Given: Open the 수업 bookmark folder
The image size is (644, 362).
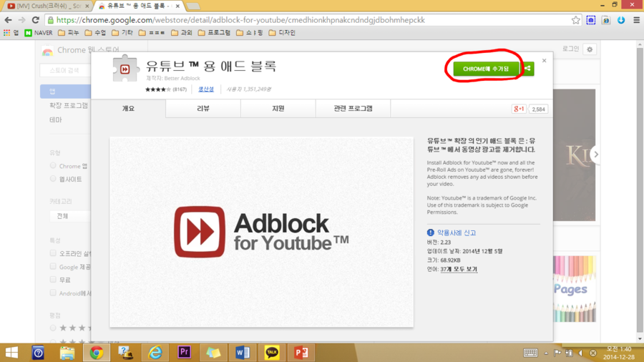Looking at the screenshot, I should pyautogui.click(x=95, y=32).
